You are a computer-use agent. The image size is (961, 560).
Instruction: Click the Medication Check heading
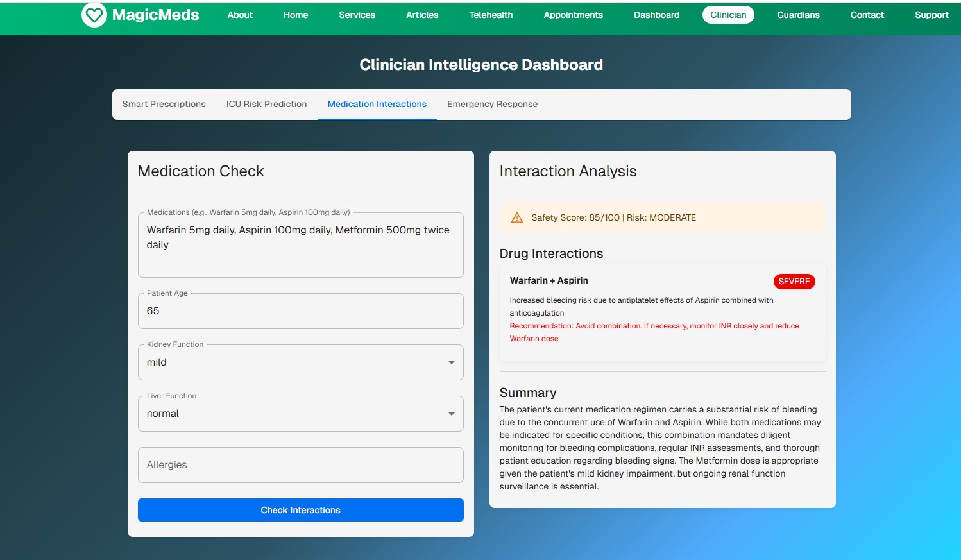[x=201, y=171]
